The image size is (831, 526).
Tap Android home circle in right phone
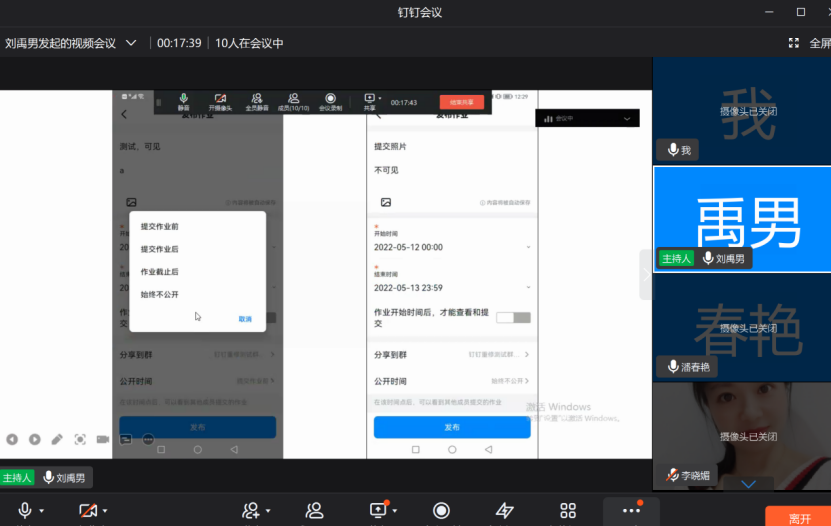point(452,450)
